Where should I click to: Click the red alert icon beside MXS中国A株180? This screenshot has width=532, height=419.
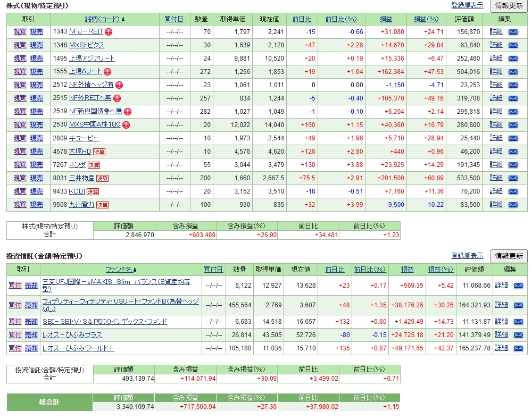(x=126, y=125)
